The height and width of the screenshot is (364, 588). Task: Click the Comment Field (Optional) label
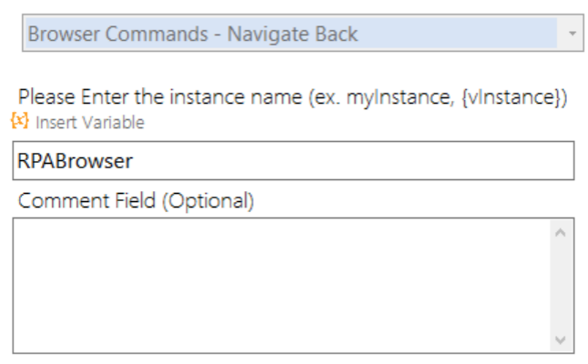coord(136,201)
